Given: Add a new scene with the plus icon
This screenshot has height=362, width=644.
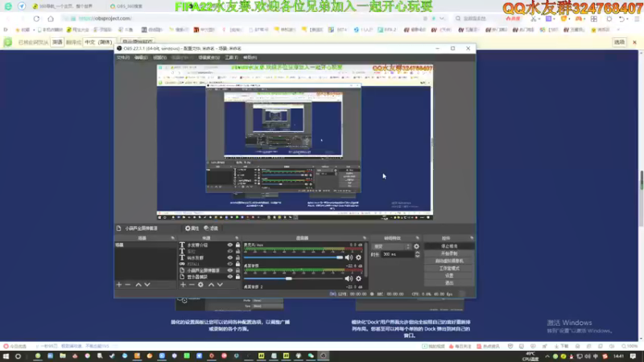Looking at the screenshot, I should coord(119,285).
